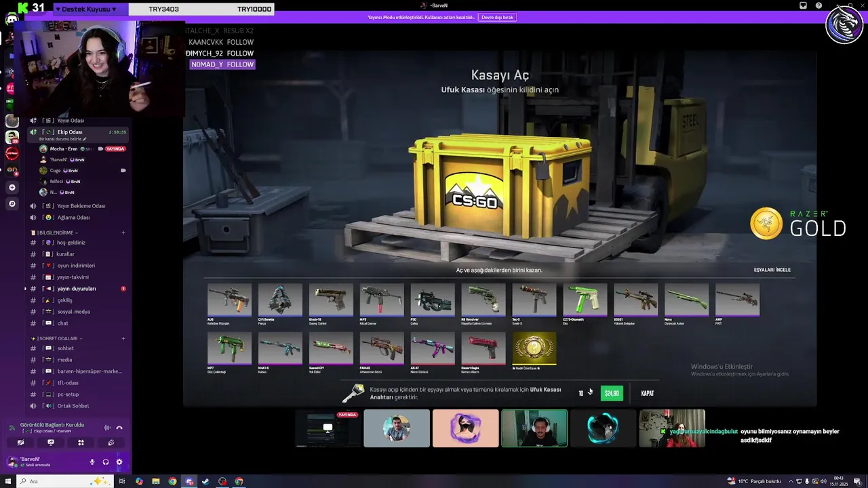
Task: Click user Mocha - Eren in voice list
Action: pos(83,148)
